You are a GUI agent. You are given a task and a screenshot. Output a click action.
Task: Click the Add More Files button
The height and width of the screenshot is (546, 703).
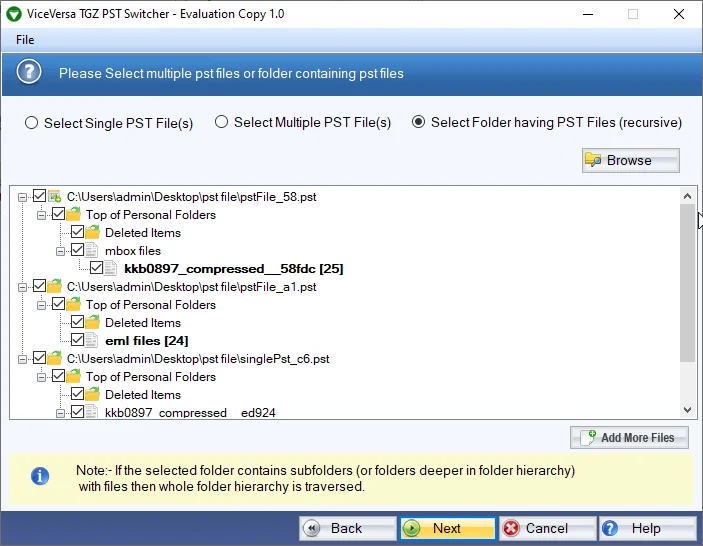tap(629, 438)
